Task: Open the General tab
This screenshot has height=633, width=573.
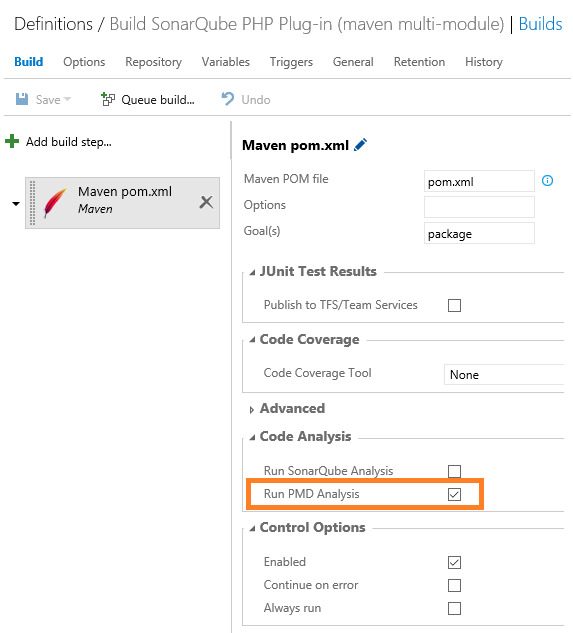Action: [x=353, y=62]
